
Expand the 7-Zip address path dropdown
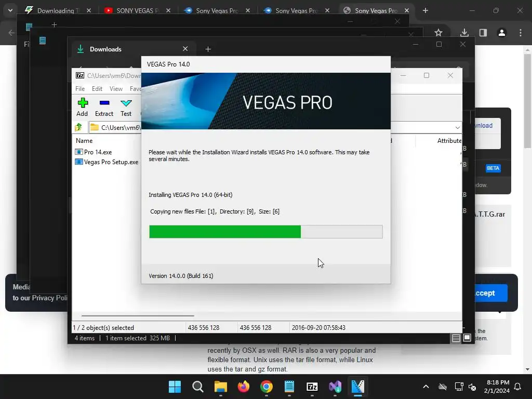pos(457,128)
